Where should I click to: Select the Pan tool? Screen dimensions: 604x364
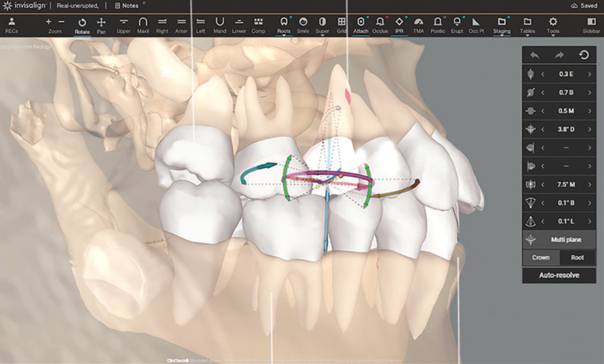coord(101,26)
